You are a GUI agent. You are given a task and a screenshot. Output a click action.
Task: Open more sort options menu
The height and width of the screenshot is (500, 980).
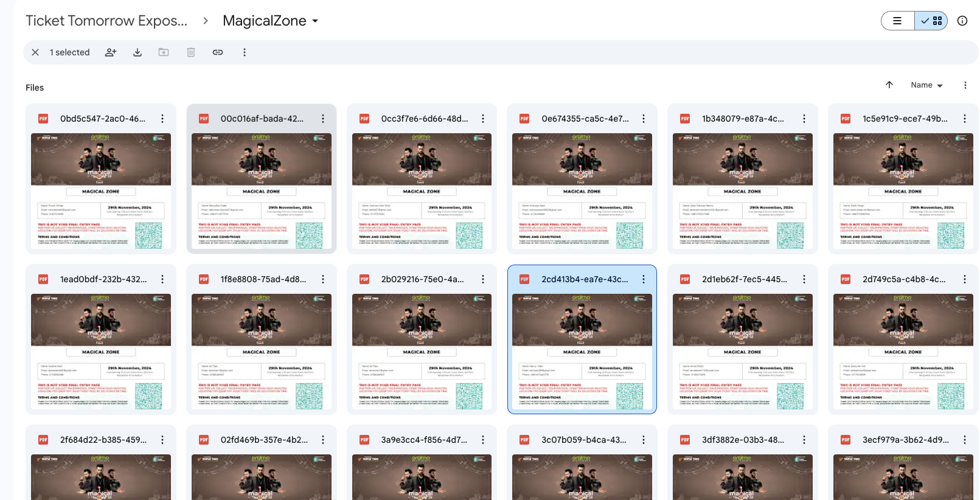(x=965, y=85)
